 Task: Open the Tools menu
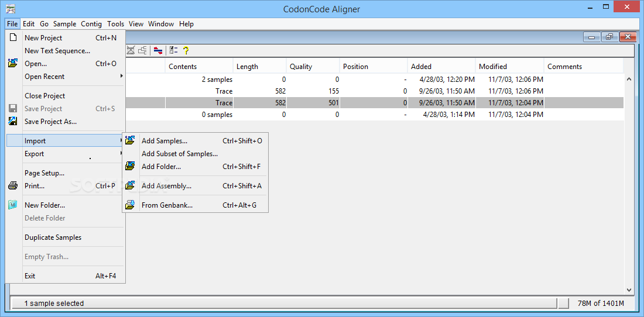click(x=115, y=24)
